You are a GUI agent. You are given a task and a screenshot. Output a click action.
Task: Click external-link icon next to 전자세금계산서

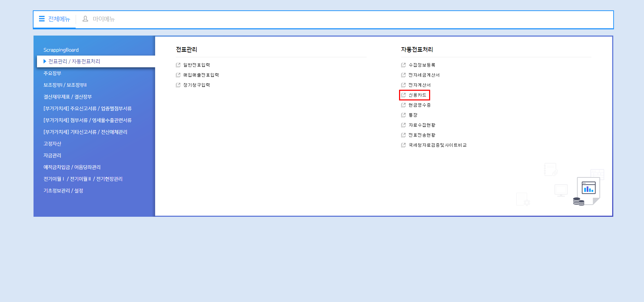[403, 75]
